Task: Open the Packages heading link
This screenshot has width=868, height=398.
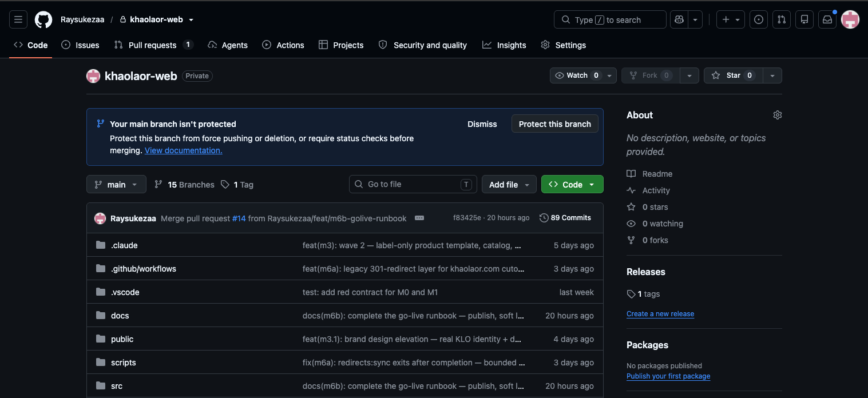Action: pyautogui.click(x=647, y=345)
